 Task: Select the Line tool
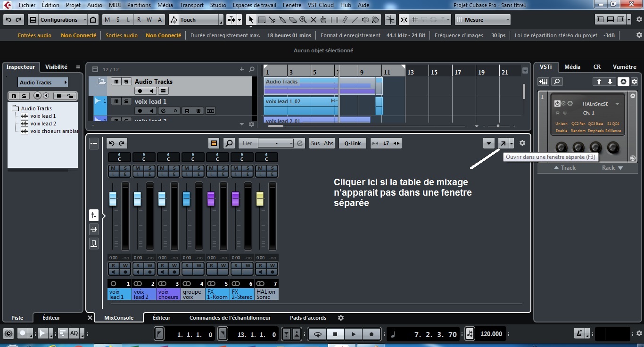[x=355, y=20]
